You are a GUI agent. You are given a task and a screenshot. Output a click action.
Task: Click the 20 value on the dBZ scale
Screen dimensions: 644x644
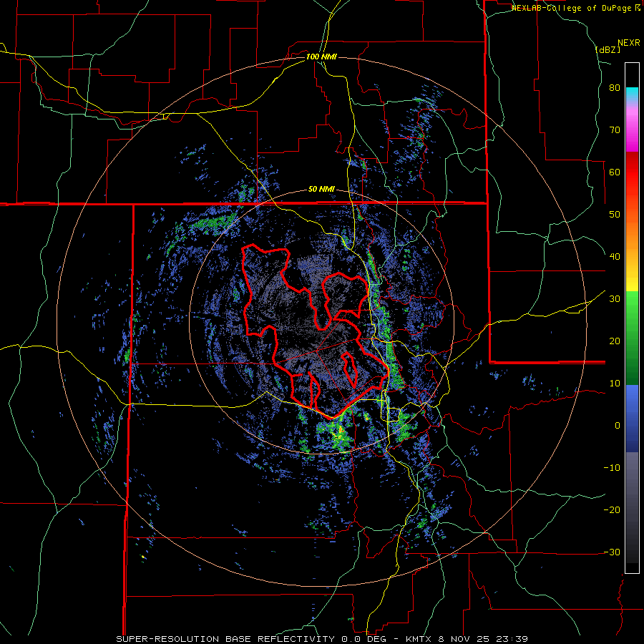click(x=615, y=341)
